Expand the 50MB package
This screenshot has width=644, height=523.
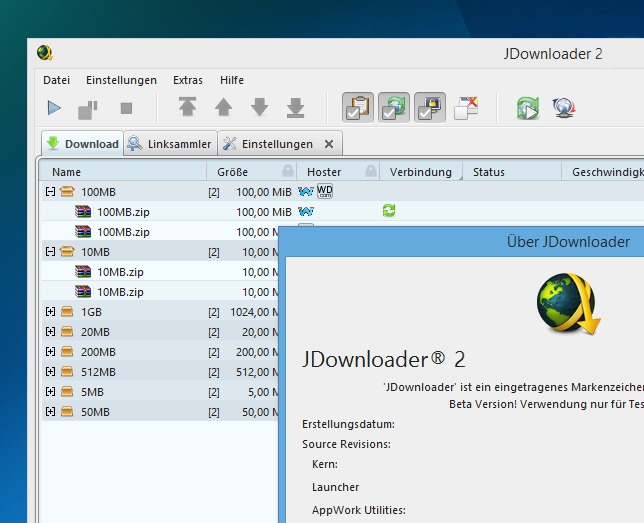[x=51, y=411]
